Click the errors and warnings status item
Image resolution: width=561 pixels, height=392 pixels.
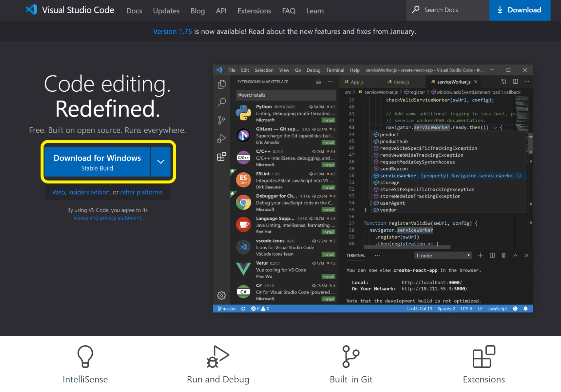(x=260, y=309)
